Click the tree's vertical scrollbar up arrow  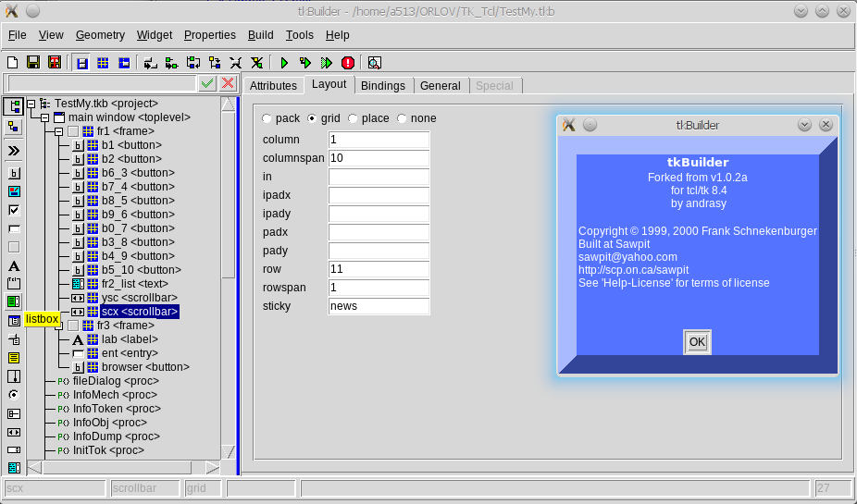228,104
